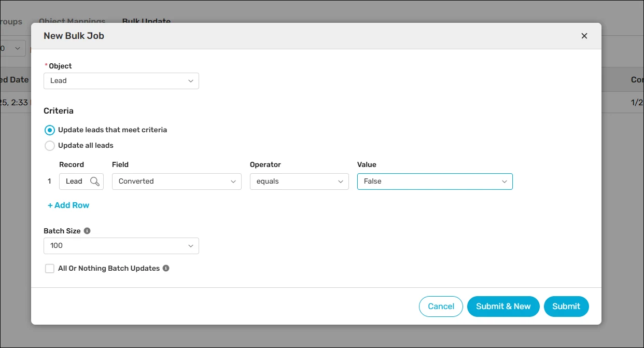Image resolution: width=644 pixels, height=348 pixels.
Task: Close the New Bulk Job dialog
Action: tap(584, 36)
